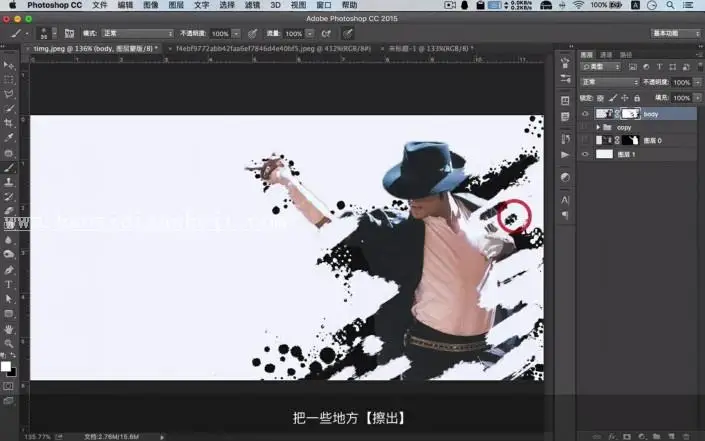Select the Brush tool in toolbox
Screen dimensions: 705x441
[9, 168]
